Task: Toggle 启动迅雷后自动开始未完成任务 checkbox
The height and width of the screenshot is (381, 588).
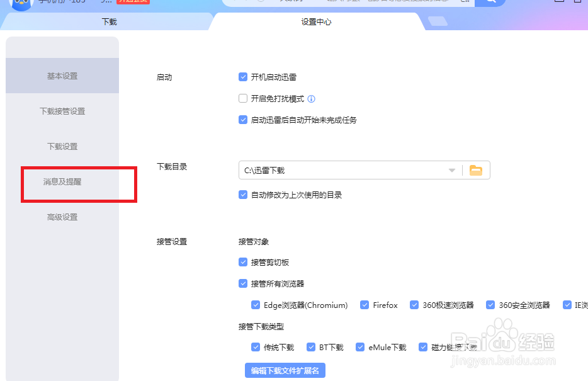Action: click(243, 120)
